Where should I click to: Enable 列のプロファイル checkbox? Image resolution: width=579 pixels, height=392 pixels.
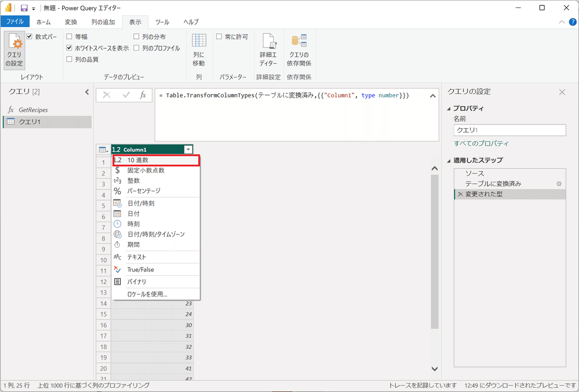137,48
